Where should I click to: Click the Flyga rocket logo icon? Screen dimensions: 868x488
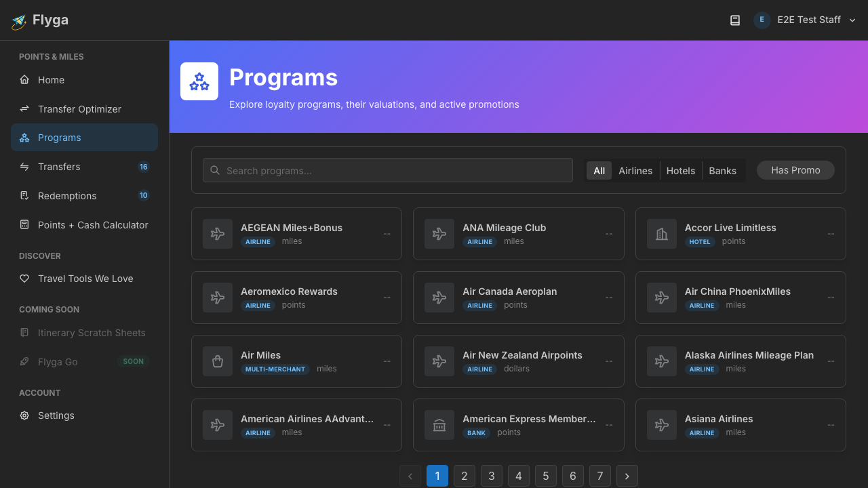pyautogui.click(x=18, y=22)
